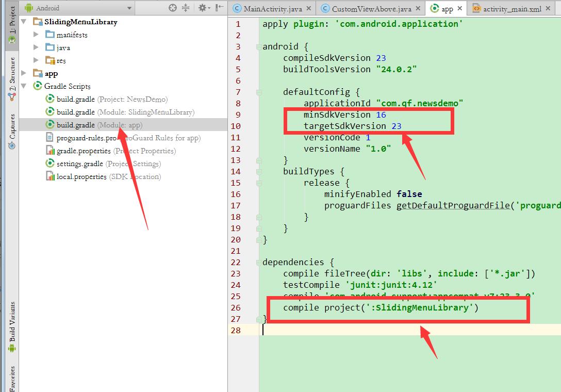Screen dimensions: 561x392
Task: Place cursor on empty line 28
Action: click(x=410, y=330)
